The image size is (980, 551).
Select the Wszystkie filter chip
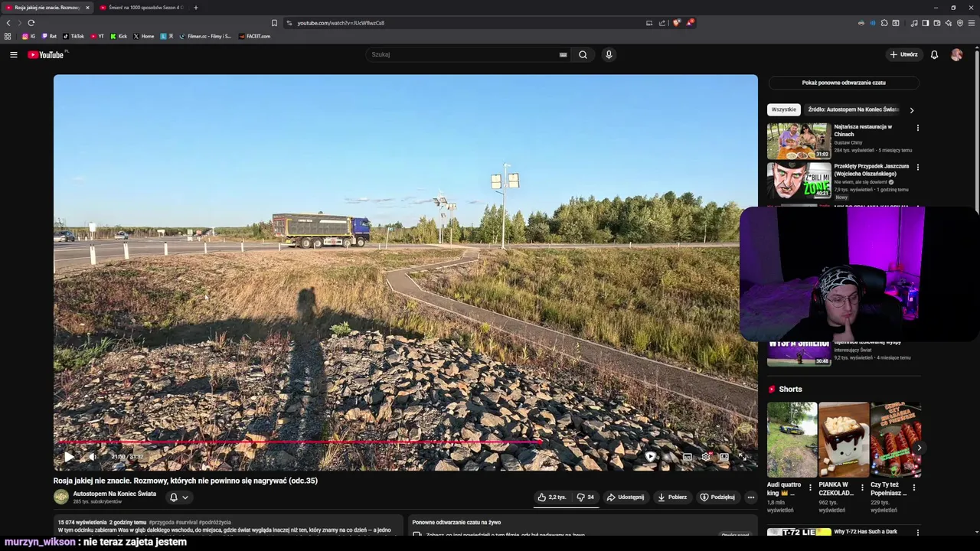pyautogui.click(x=784, y=109)
